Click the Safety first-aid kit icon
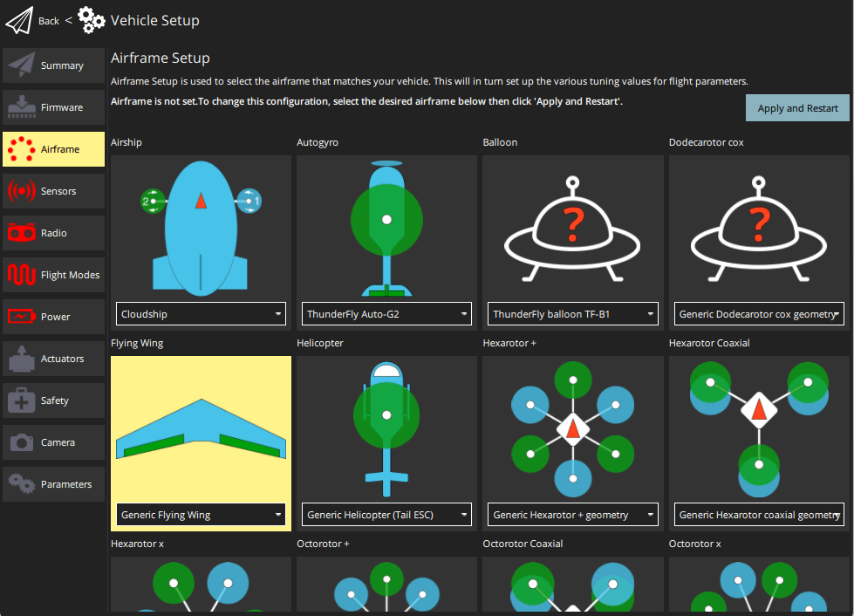 [22, 400]
